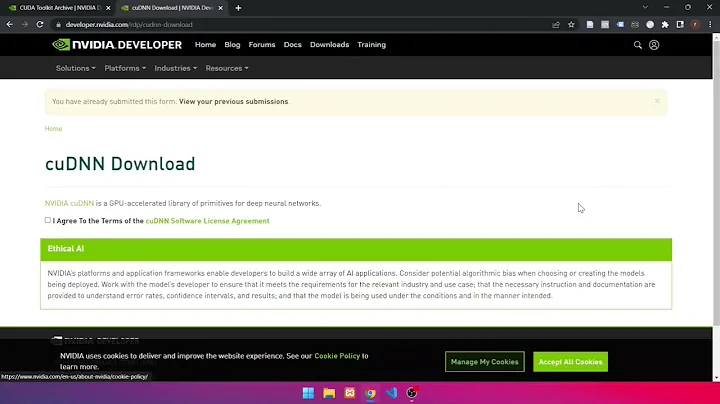
Task: Expand the Industries dropdown menu
Action: point(175,68)
